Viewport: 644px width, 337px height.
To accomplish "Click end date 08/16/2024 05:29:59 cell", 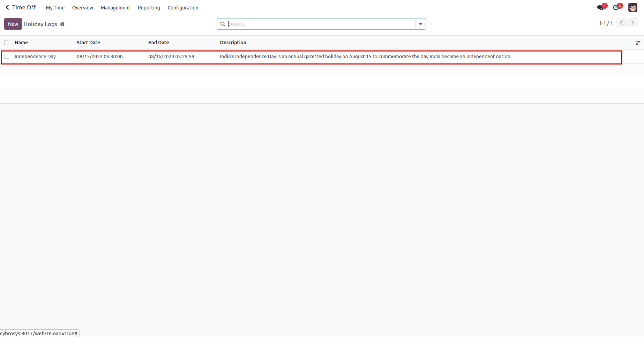I will click(x=171, y=57).
